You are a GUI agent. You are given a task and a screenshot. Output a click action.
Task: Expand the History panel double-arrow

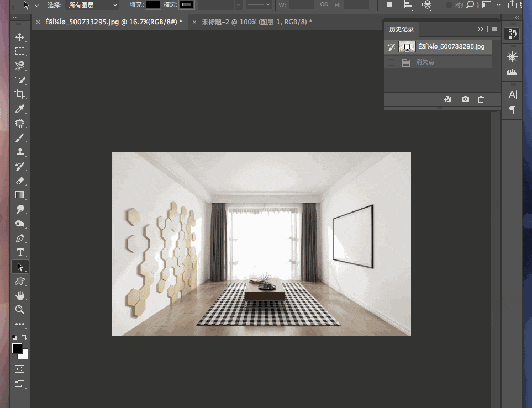pyautogui.click(x=481, y=29)
